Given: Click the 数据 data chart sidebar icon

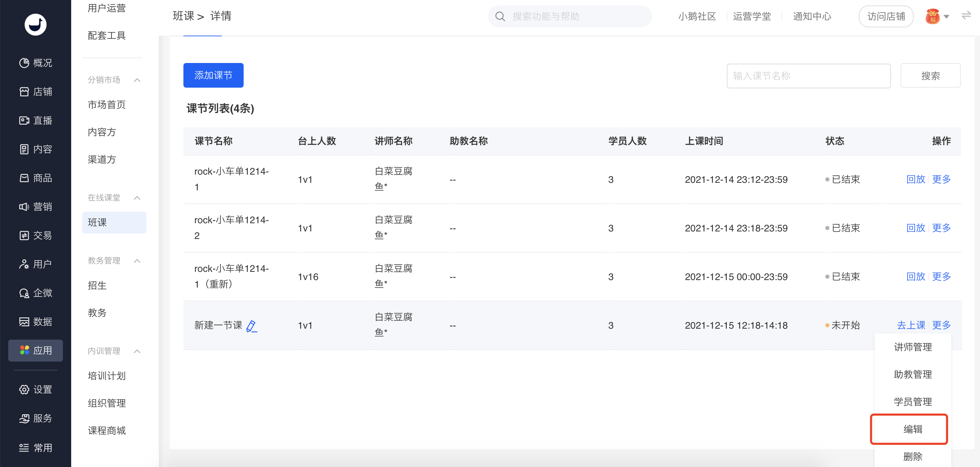Looking at the screenshot, I should tap(24, 321).
